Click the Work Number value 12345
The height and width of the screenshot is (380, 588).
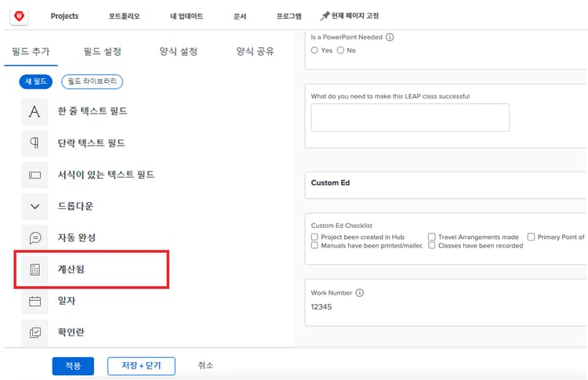(321, 307)
